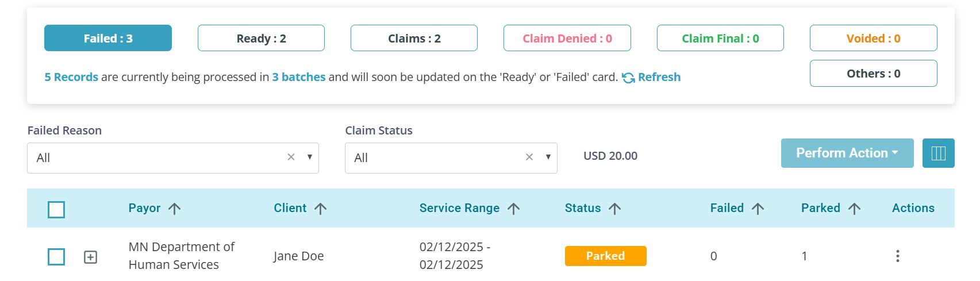
Task: Open the Claim Status dropdown
Action: coord(451,158)
